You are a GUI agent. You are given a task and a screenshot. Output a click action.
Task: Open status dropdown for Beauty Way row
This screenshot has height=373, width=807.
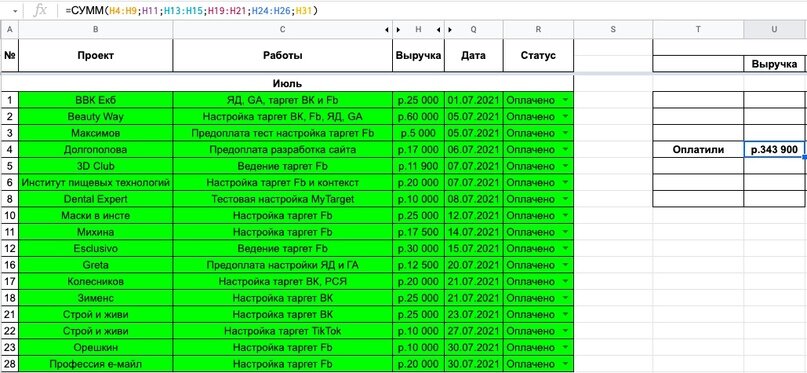pos(566,116)
